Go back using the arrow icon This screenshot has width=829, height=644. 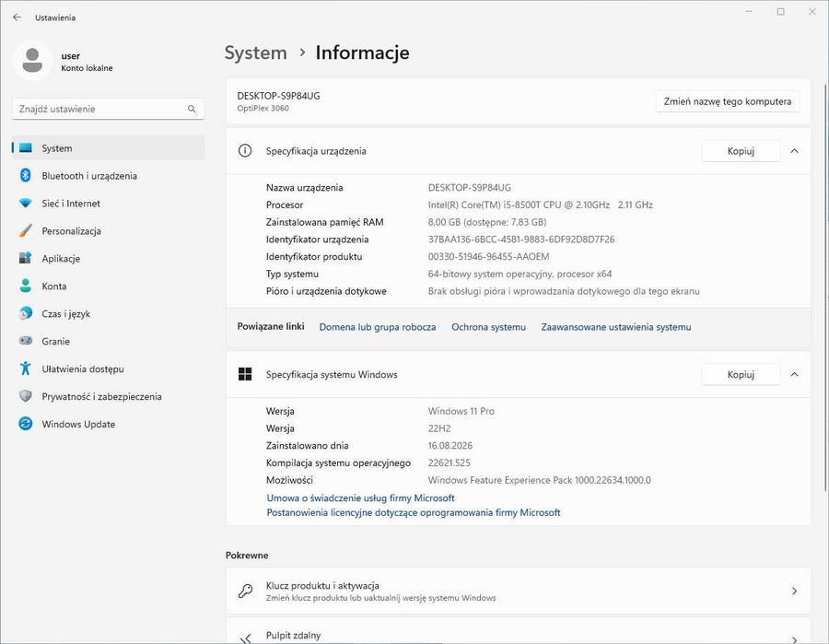pos(17,18)
